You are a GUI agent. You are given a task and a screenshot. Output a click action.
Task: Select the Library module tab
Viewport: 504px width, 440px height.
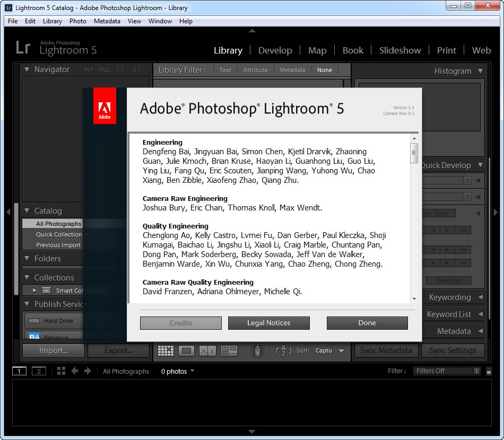coord(228,50)
